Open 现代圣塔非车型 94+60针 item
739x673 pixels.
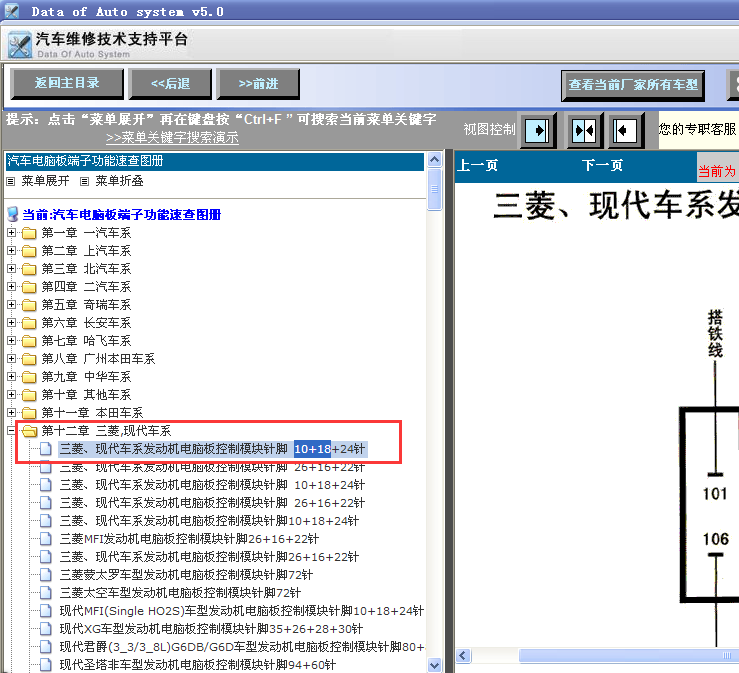point(197,665)
